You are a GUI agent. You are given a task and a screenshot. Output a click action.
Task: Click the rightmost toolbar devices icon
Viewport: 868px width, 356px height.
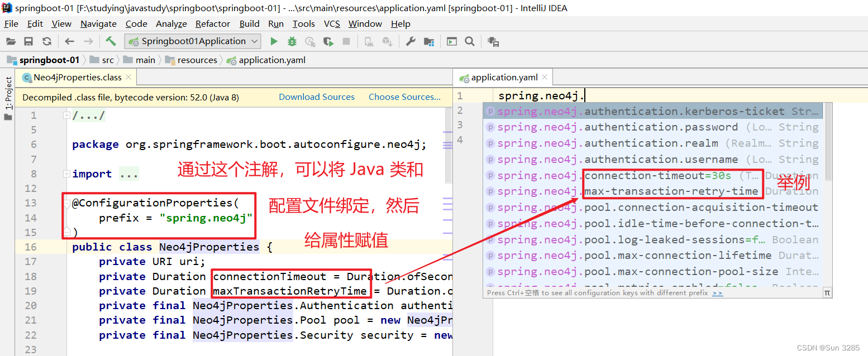pyautogui.click(x=493, y=41)
